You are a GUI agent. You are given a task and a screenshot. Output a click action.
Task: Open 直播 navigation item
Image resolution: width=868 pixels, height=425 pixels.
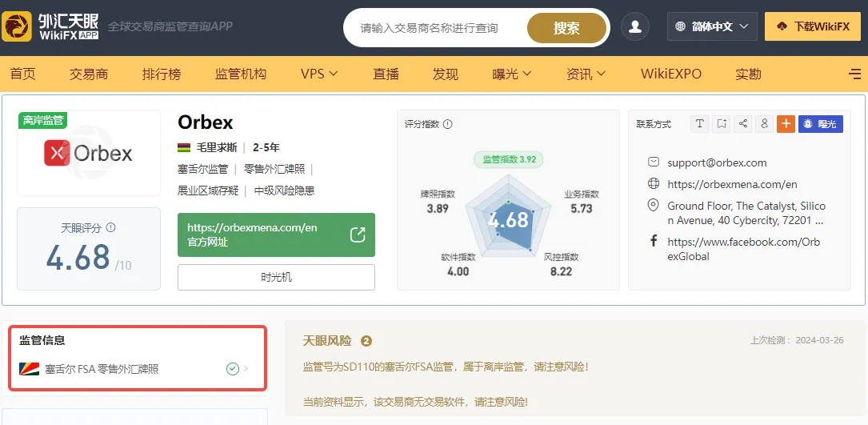click(x=386, y=74)
